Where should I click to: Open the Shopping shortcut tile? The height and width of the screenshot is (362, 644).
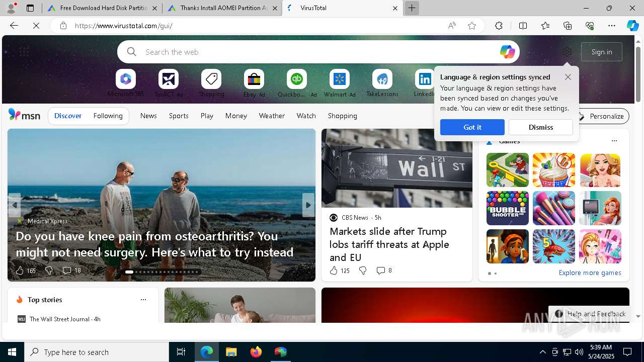211,83
